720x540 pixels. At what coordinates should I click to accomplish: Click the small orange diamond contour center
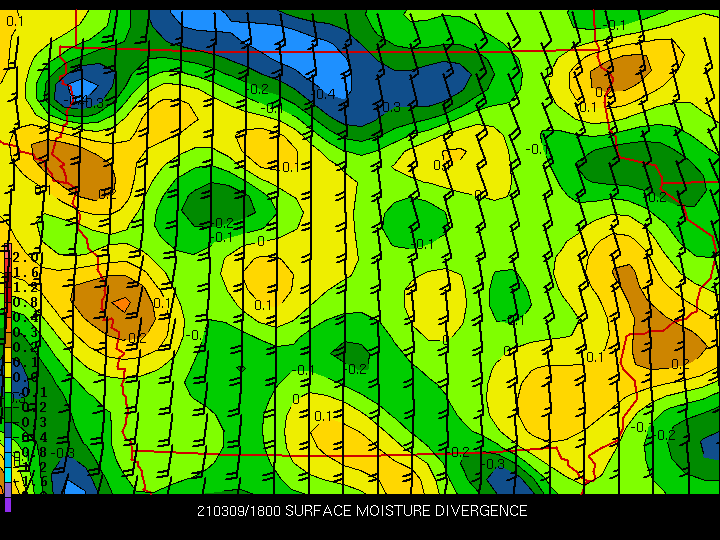click(x=122, y=304)
